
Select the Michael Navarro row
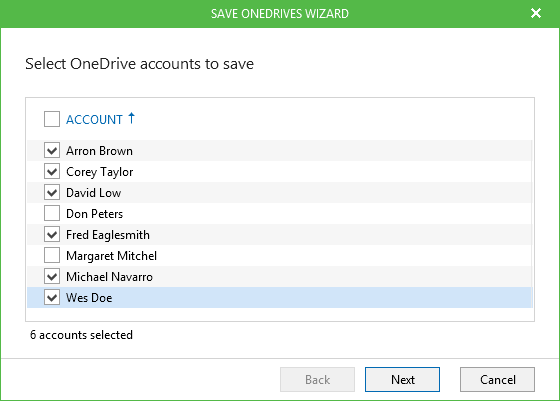point(280,277)
